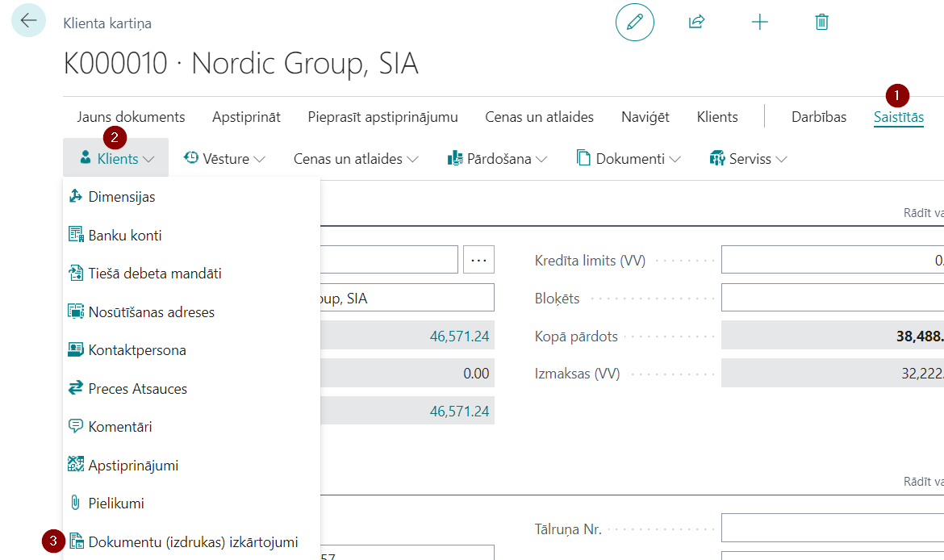The height and width of the screenshot is (560, 944).
Task: Click the pencil edit icon
Action: point(634,23)
